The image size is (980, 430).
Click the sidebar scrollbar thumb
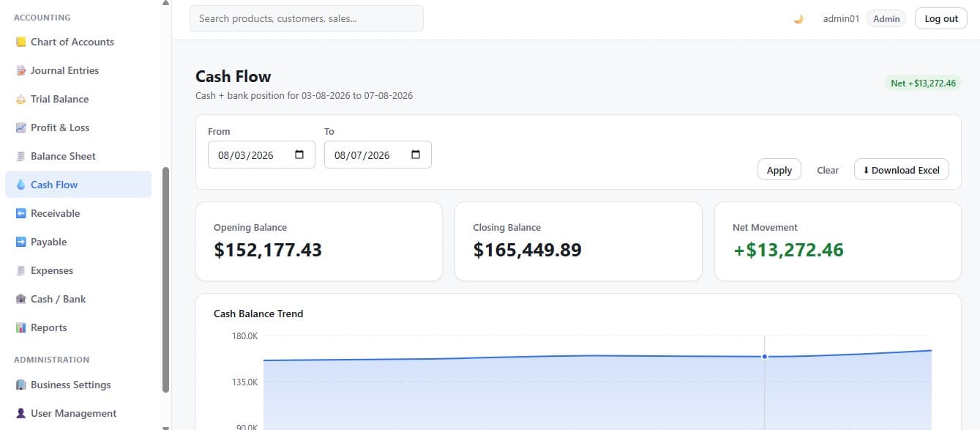click(x=165, y=279)
